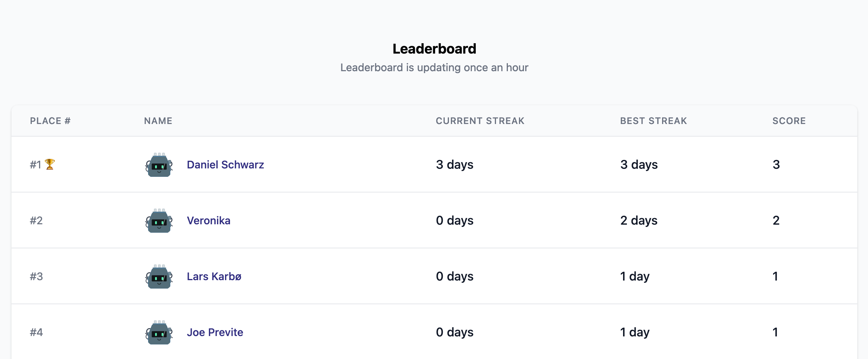Click Joe Previte's robot avatar
868x359 pixels.
tap(159, 333)
